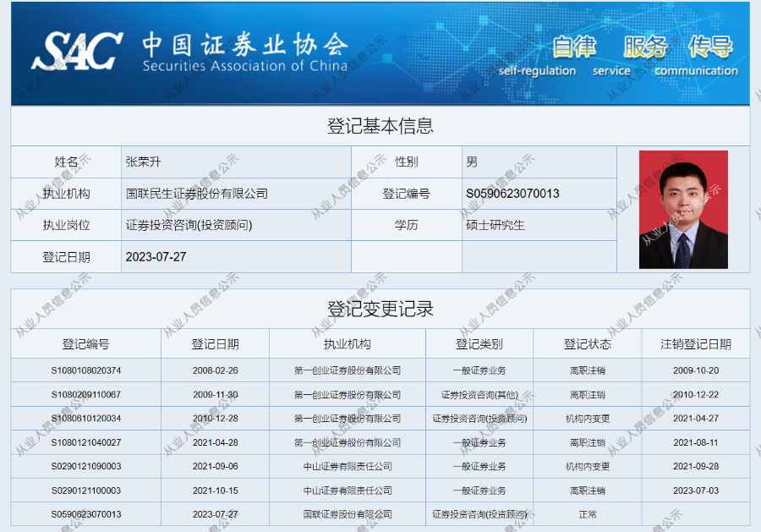Click the 执业机构 column header in records table
The image size is (761, 532).
(x=347, y=344)
